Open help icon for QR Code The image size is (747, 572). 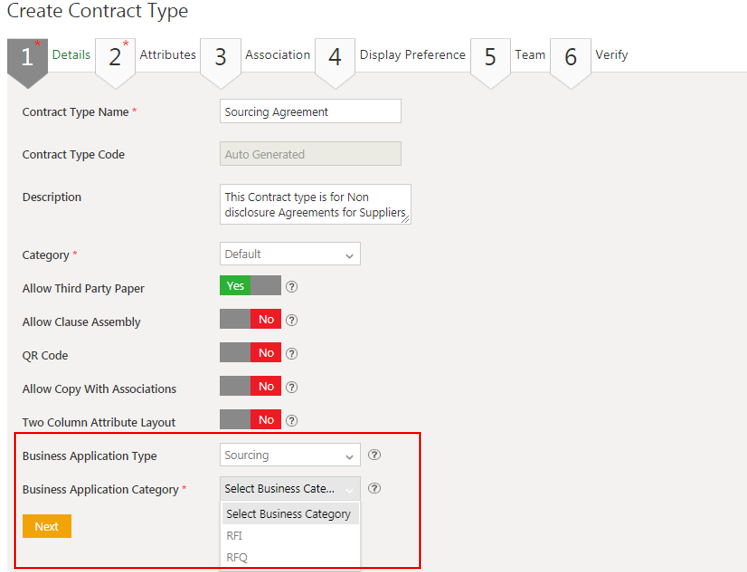click(292, 354)
